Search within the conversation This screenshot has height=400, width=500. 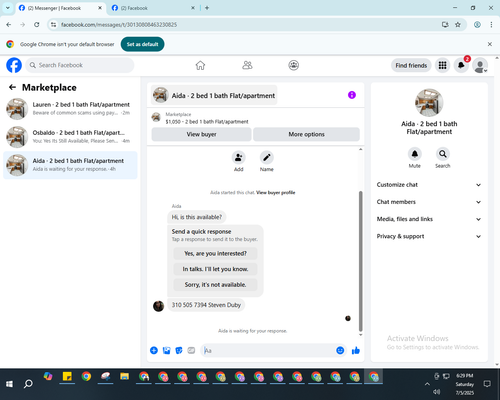[443, 154]
